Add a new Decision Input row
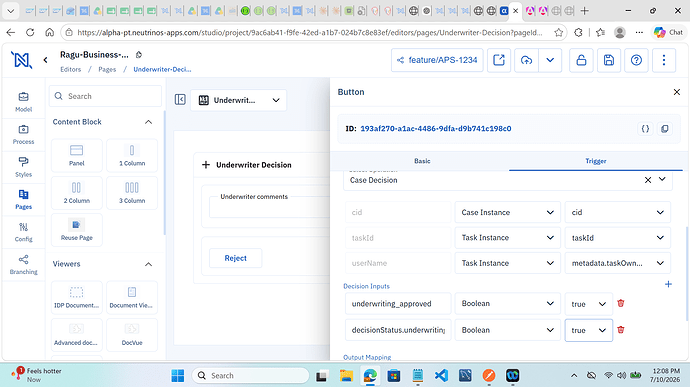The image size is (690, 387). tap(668, 284)
